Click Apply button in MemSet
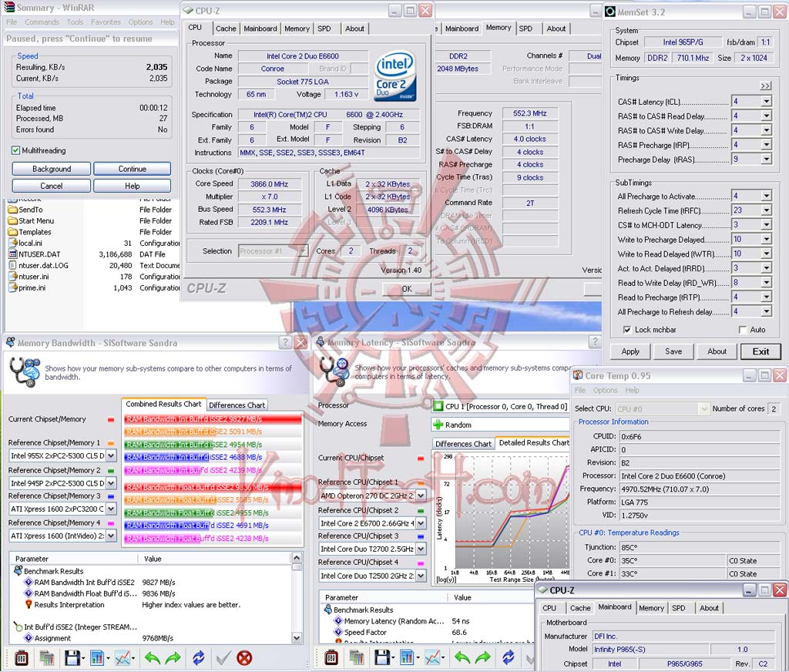This screenshot has height=672, width=789. coord(630,351)
